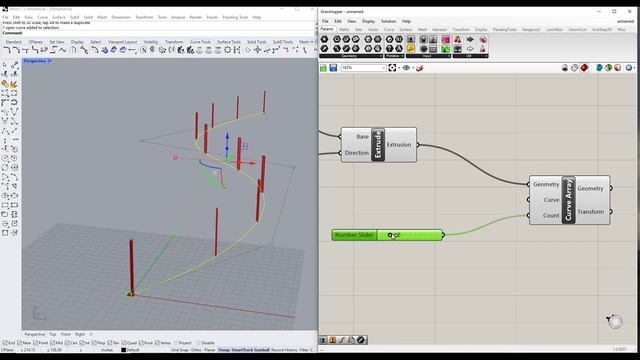Toggle the Vertex osnap checkbox

coord(158,343)
